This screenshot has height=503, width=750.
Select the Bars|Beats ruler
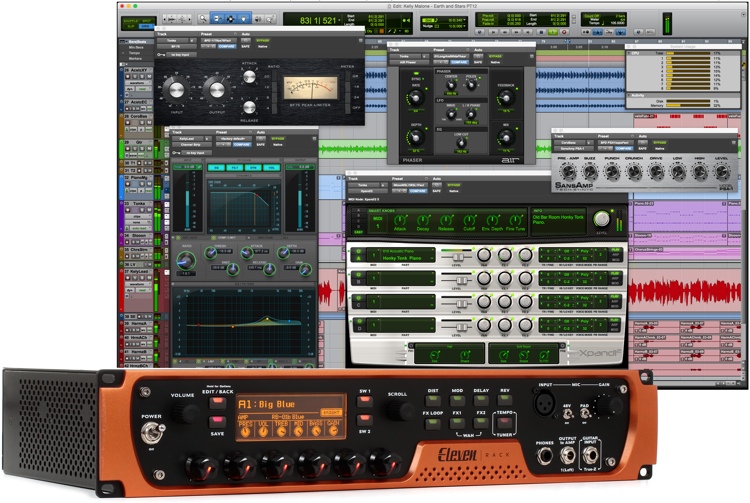pos(137,42)
